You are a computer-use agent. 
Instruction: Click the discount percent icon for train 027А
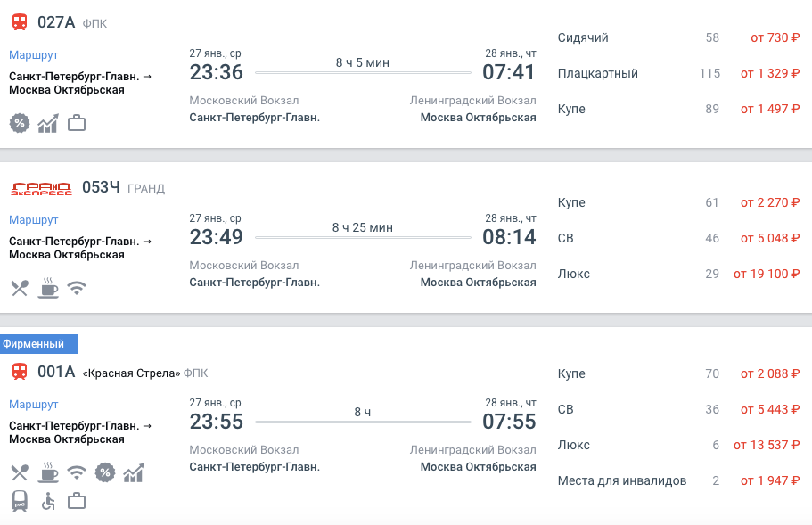point(20,123)
